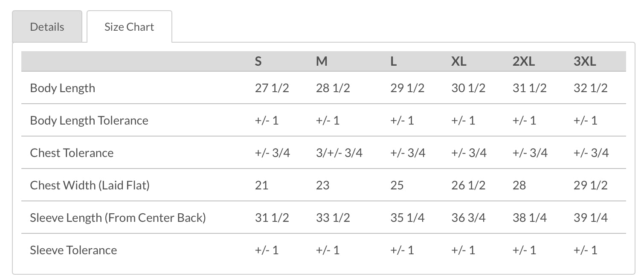Select the 32 1/2 Body Length value

pyautogui.click(x=591, y=88)
